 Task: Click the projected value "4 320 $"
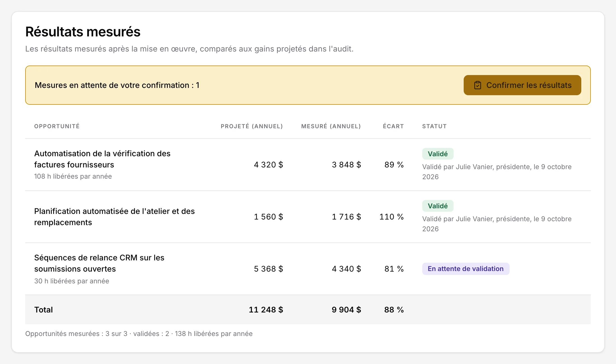269,165
